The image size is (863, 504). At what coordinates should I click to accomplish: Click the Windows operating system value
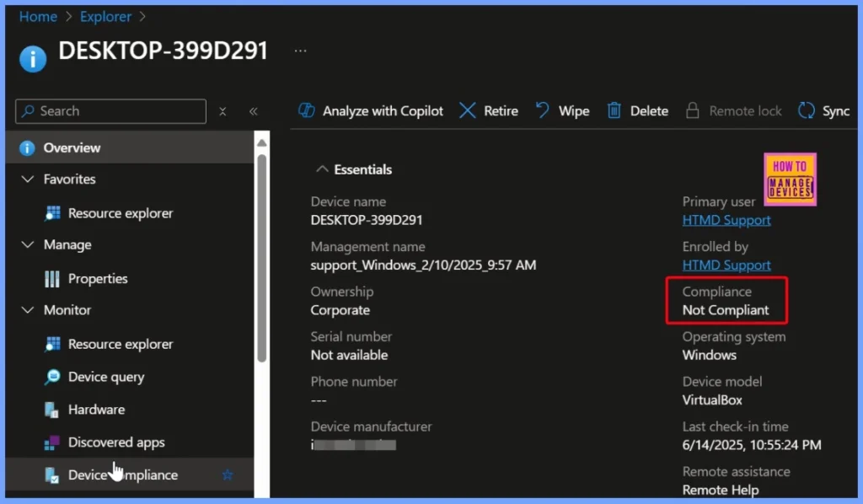point(710,356)
